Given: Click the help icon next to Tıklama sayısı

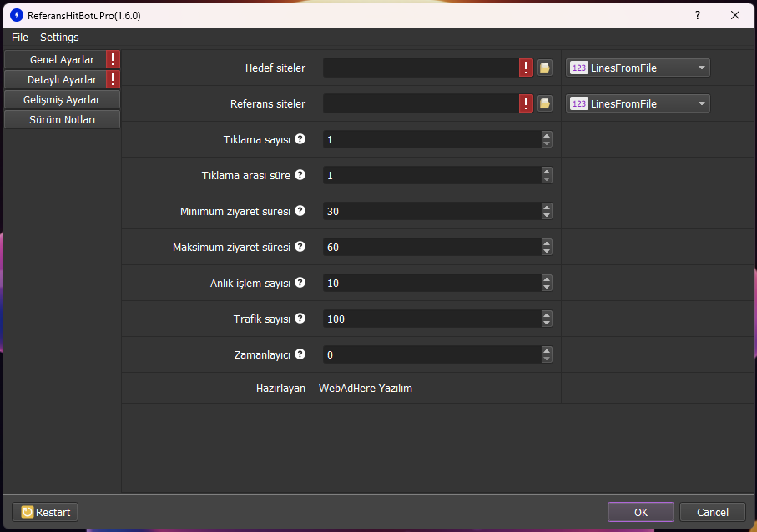Looking at the screenshot, I should (300, 139).
